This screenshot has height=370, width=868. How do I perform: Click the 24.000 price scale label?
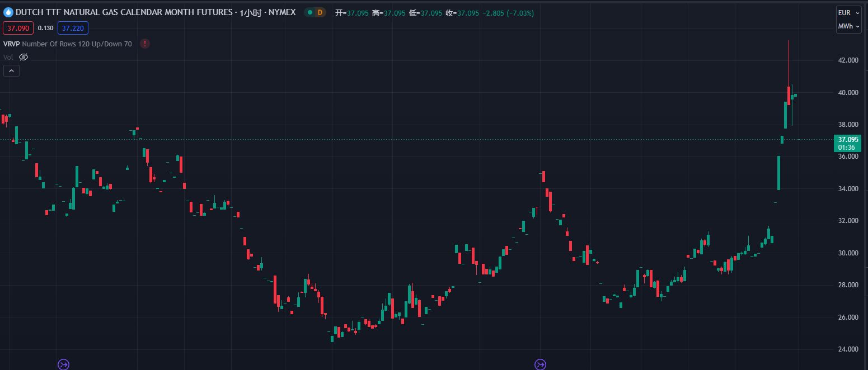848,350
